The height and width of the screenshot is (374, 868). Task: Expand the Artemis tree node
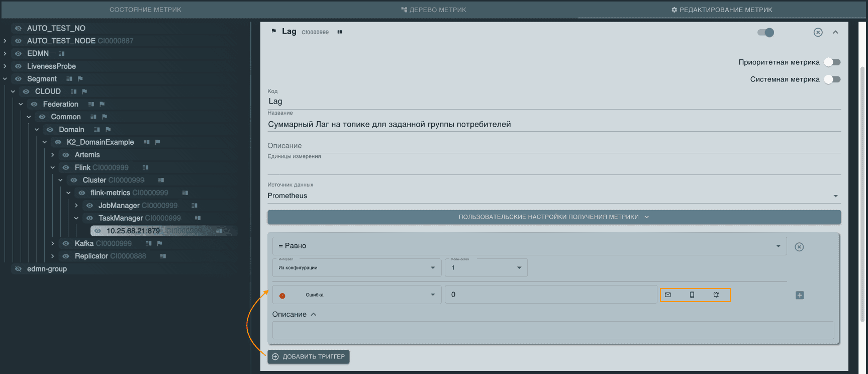pos(53,155)
